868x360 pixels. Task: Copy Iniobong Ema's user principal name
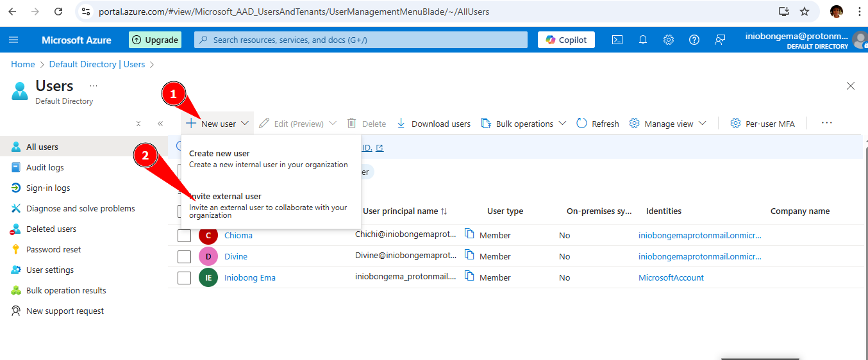pyautogui.click(x=469, y=276)
